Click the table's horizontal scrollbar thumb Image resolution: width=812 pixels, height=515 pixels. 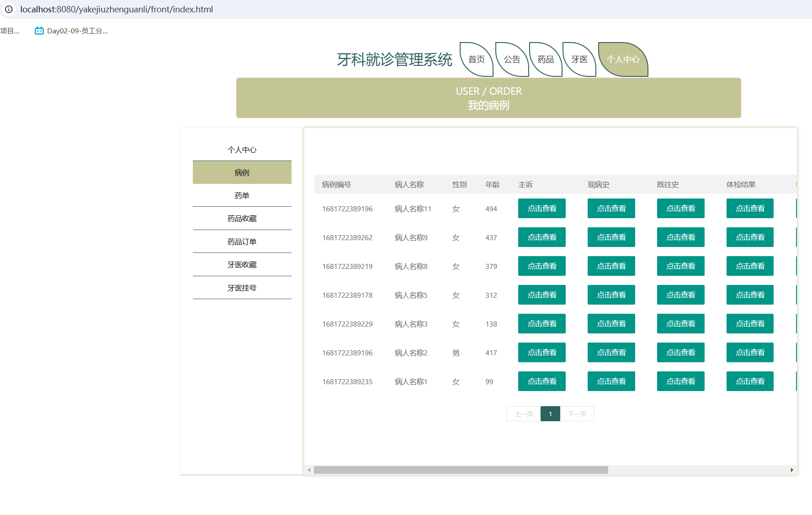pos(461,470)
